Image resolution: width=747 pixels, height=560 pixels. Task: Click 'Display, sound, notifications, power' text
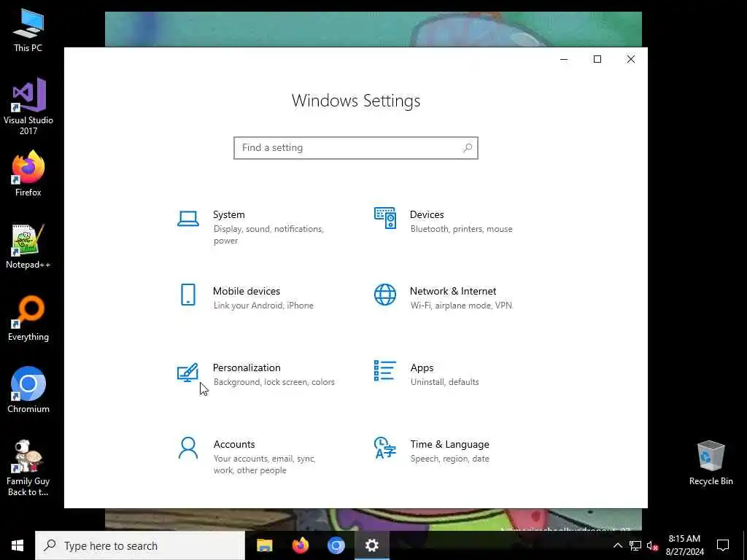pos(268,235)
